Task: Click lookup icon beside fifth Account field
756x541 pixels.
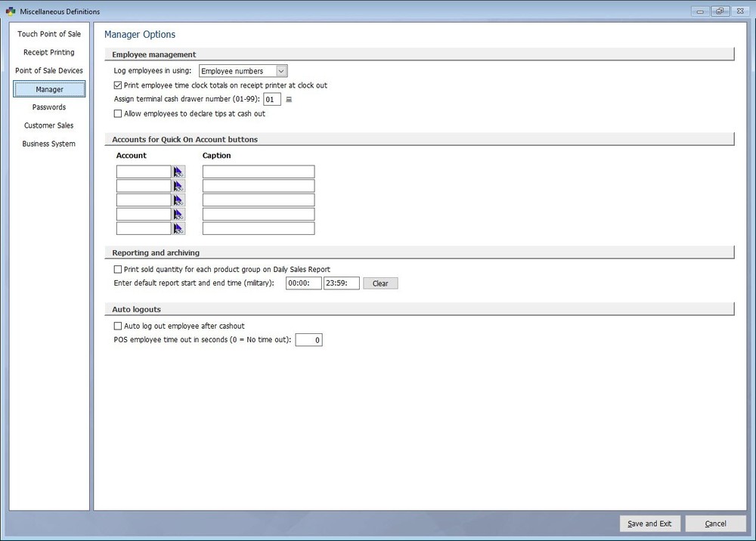Action: coord(178,228)
